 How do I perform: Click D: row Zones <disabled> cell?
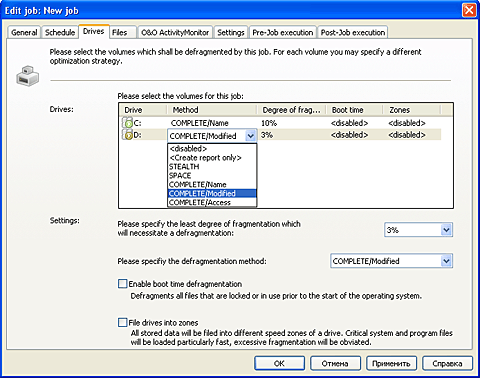click(407, 135)
